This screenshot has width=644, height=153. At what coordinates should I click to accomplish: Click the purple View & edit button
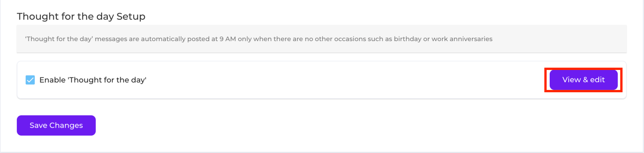tap(583, 80)
